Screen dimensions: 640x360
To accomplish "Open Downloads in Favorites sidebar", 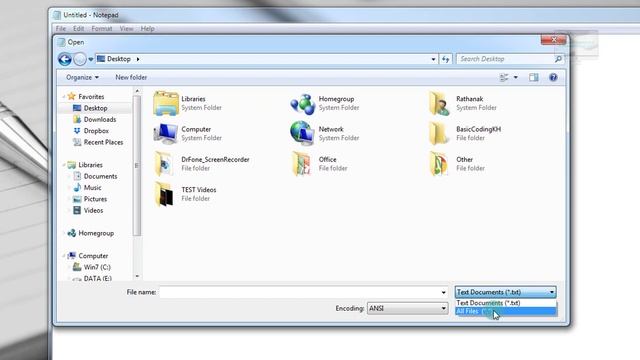I will pyautogui.click(x=94, y=120).
